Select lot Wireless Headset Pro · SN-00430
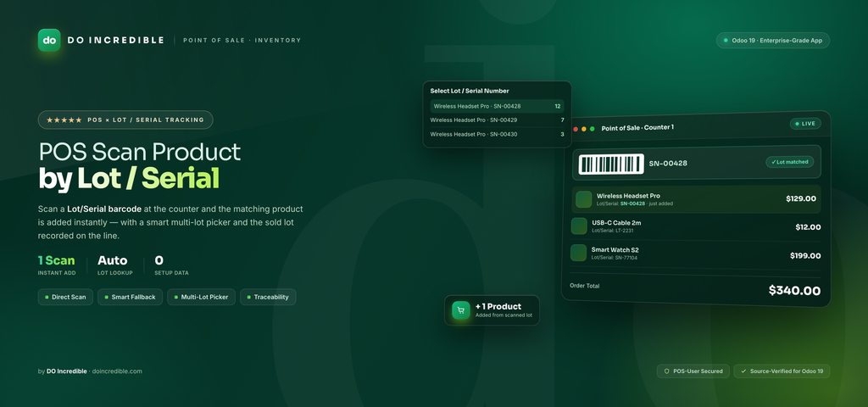Image resolution: width=868 pixels, height=407 pixels. 497,134
